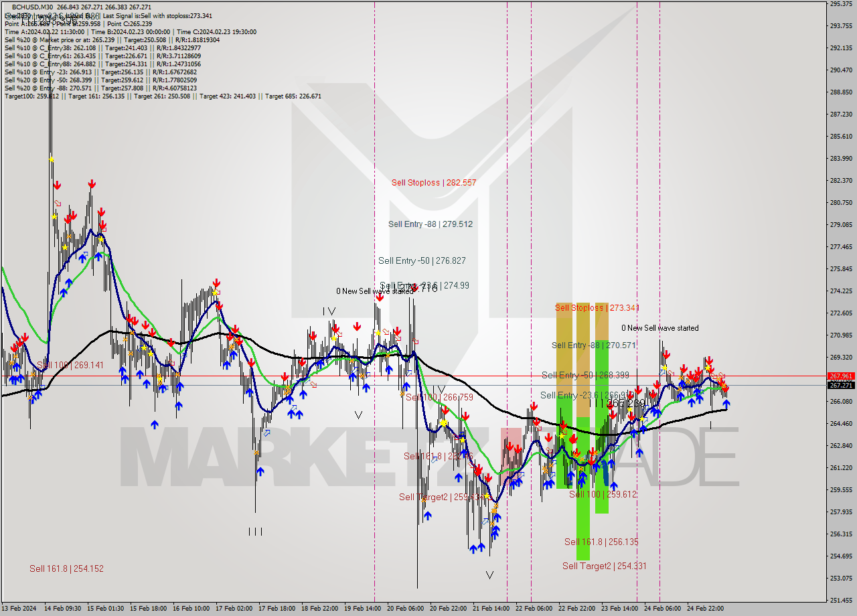The image size is (857, 616).
Task: Select the 'Last Signal is:Sell with stoploss:273.341' line
Action: click(157, 15)
